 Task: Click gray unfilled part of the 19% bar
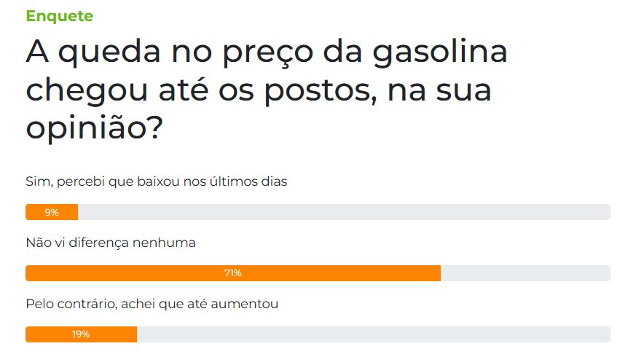coord(372,334)
